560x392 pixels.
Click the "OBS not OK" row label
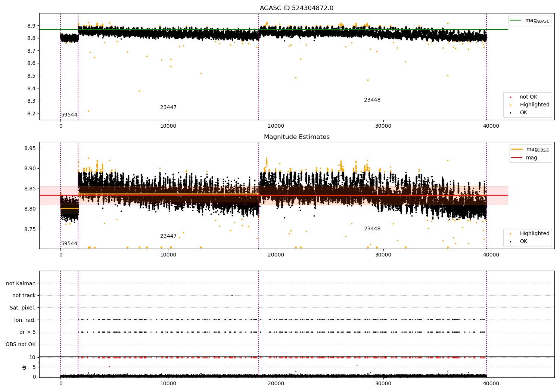pos(21,345)
